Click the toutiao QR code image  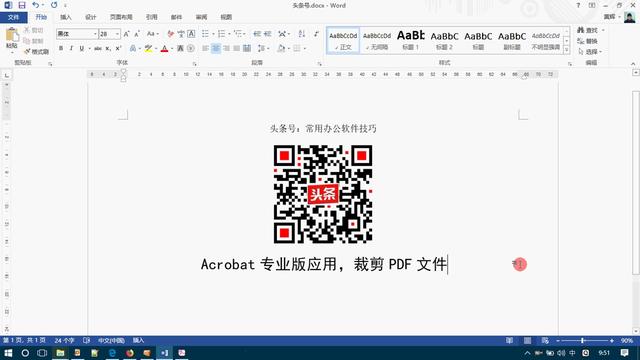tap(323, 194)
